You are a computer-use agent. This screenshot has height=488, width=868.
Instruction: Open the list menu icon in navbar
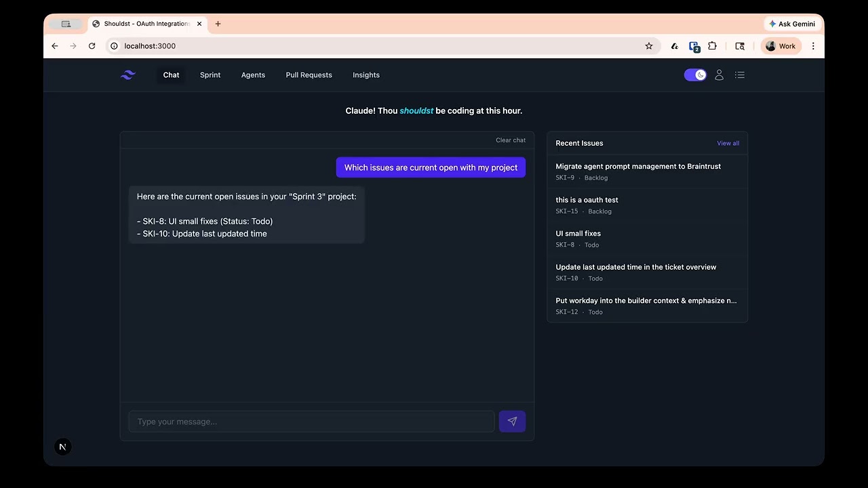740,75
